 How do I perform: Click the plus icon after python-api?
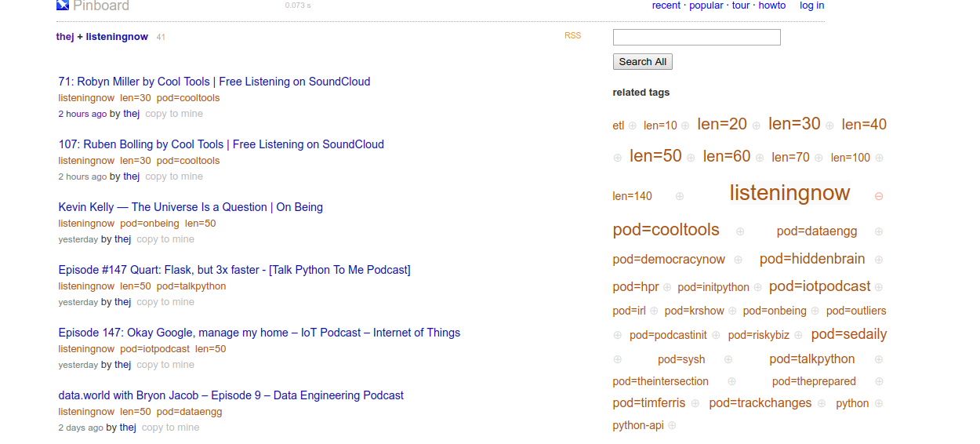tap(672, 425)
